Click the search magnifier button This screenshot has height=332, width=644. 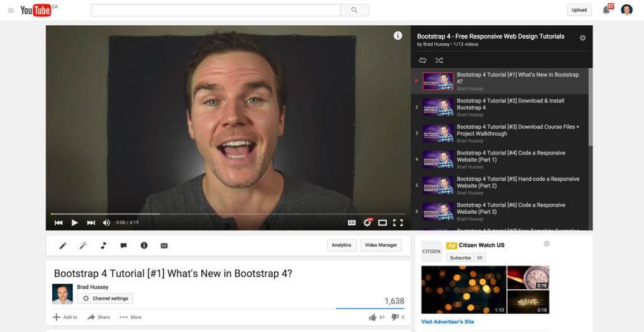355,10
